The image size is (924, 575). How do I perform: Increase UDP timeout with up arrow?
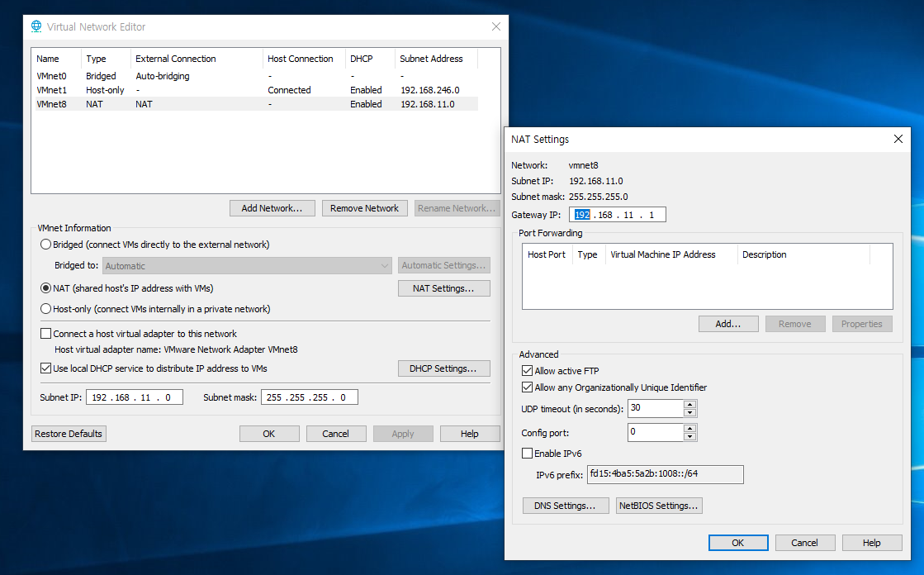690,404
